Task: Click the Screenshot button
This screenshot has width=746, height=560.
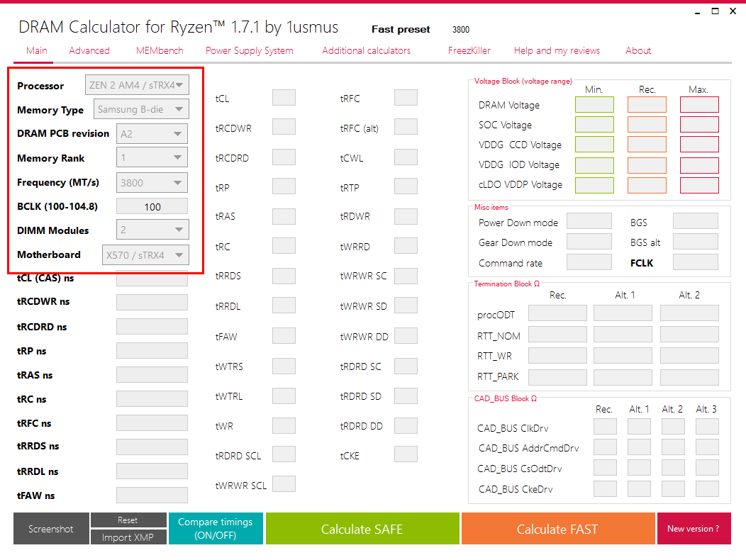Action: (51, 529)
